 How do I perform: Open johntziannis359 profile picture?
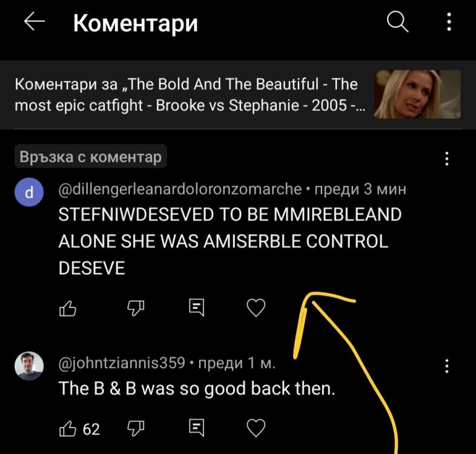pos(28,366)
